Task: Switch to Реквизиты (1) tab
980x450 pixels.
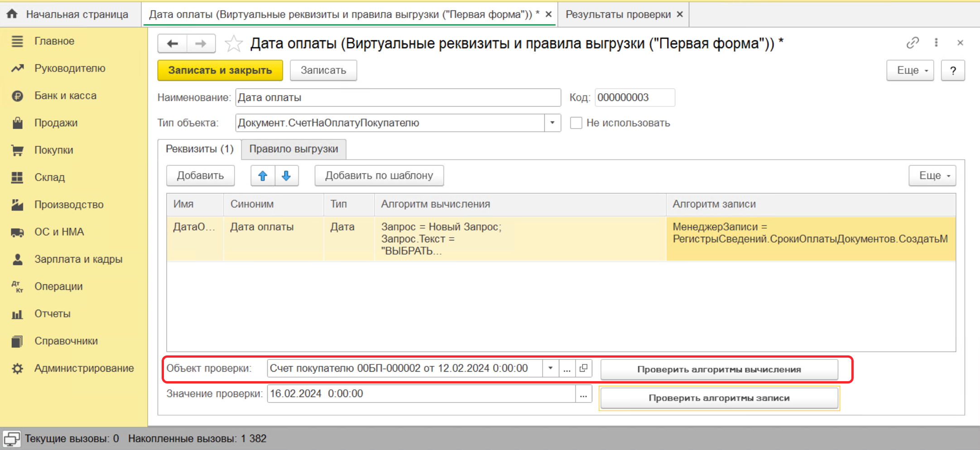Action: [x=199, y=149]
